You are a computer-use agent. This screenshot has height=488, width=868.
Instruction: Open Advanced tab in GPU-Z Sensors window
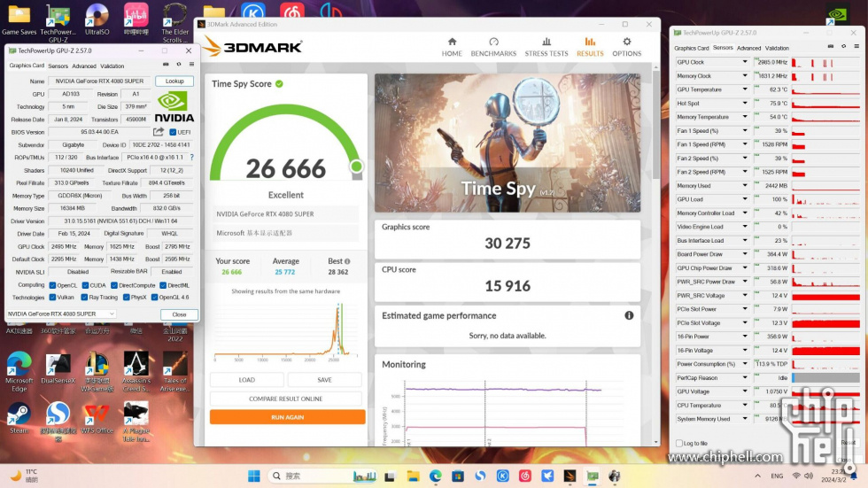pos(749,48)
